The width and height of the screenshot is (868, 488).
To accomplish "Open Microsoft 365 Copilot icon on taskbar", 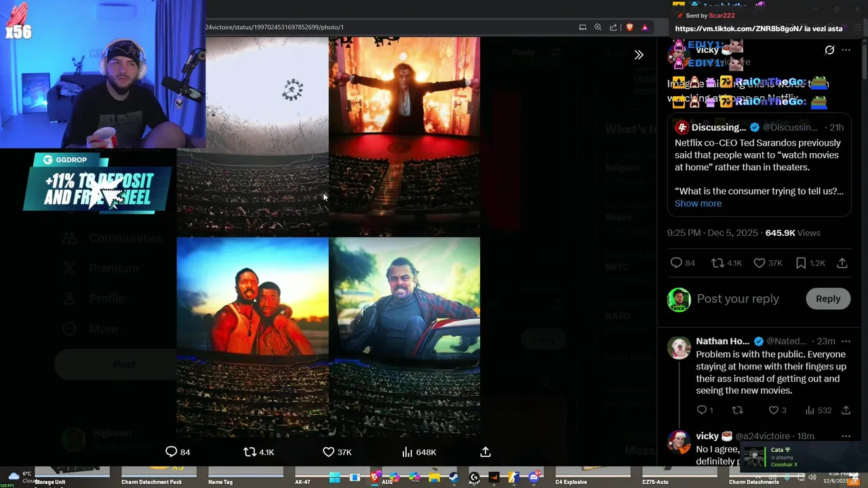I will pyautogui.click(x=414, y=478).
